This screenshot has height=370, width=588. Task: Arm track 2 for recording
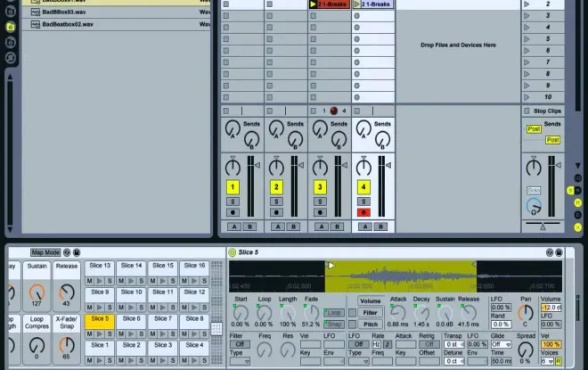click(x=276, y=212)
